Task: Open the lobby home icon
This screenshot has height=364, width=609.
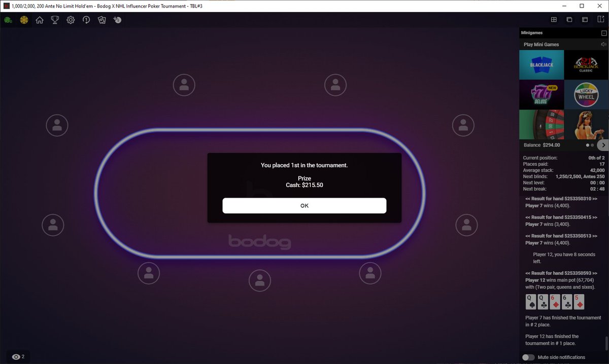Action: click(40, 20)
